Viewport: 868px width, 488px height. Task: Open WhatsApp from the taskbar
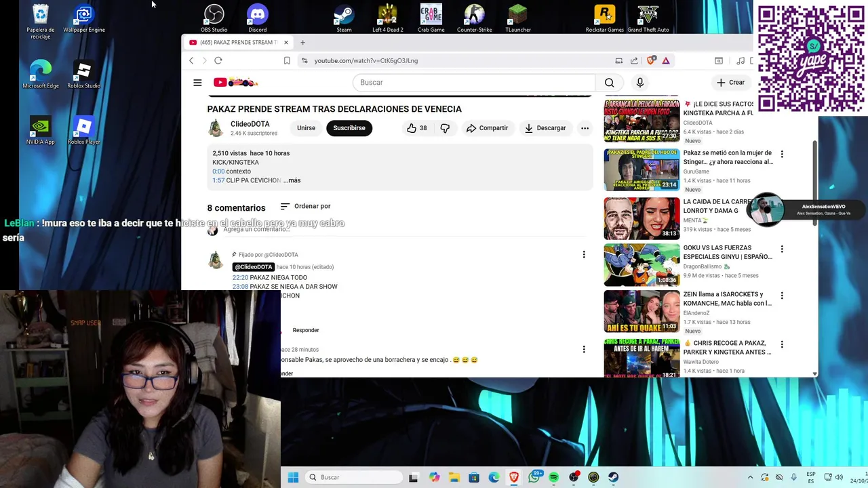coord(534,477)
